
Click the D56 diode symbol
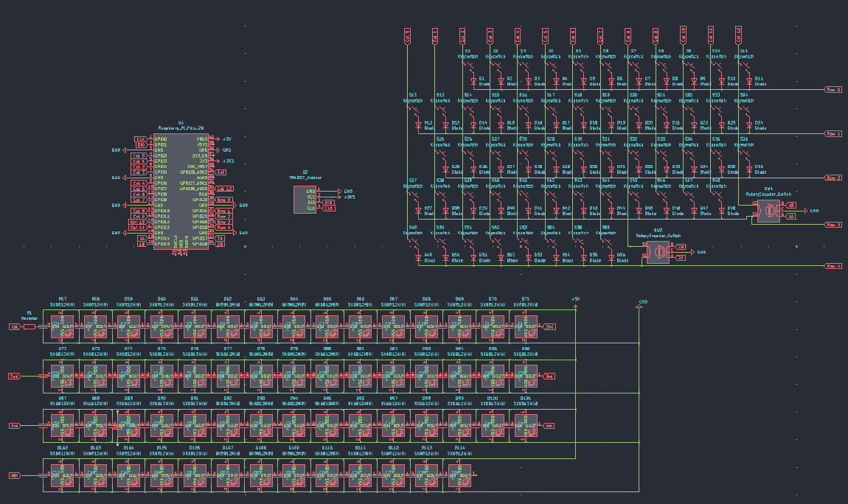[609, 258]
